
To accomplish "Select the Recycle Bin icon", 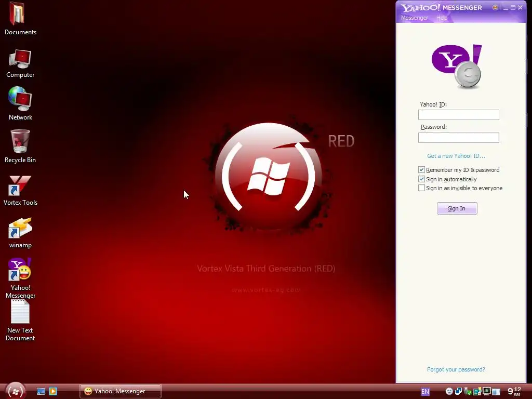I will pos(20,146).
